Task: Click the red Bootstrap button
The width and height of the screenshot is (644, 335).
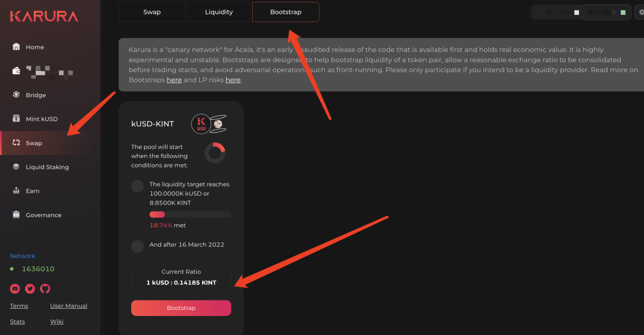Action: 181,308
